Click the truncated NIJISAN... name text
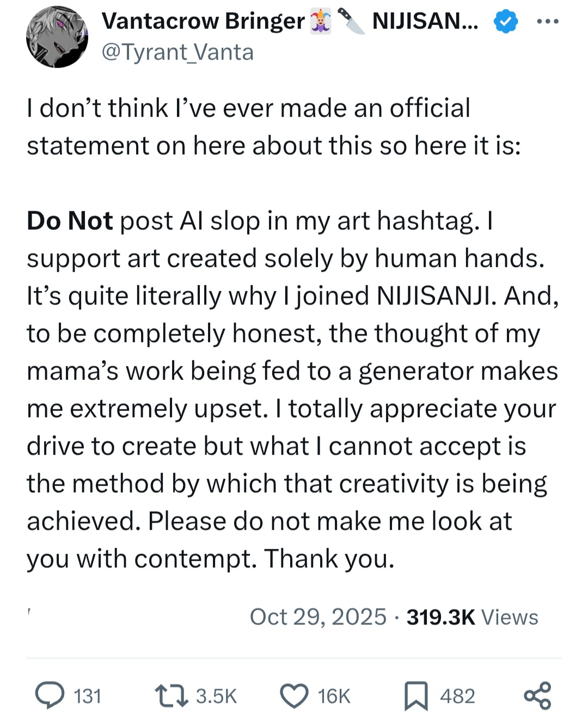 [x=425, y=21]
